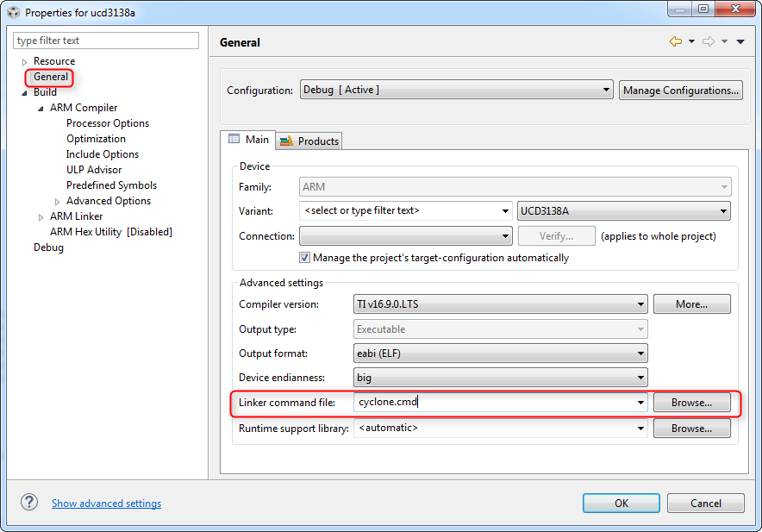Image resolution: width=762 pixels, height=532 pixels.
Task: Click Browse for Linker command file
Action: tap(691, 403)
